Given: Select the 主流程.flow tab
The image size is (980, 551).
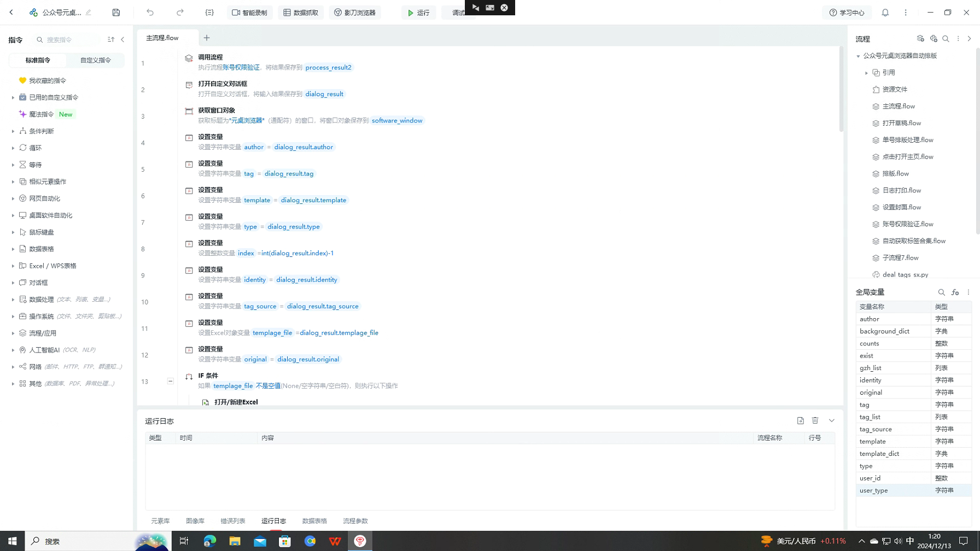Looking at the screenshot, I should (x=162, y=38).
